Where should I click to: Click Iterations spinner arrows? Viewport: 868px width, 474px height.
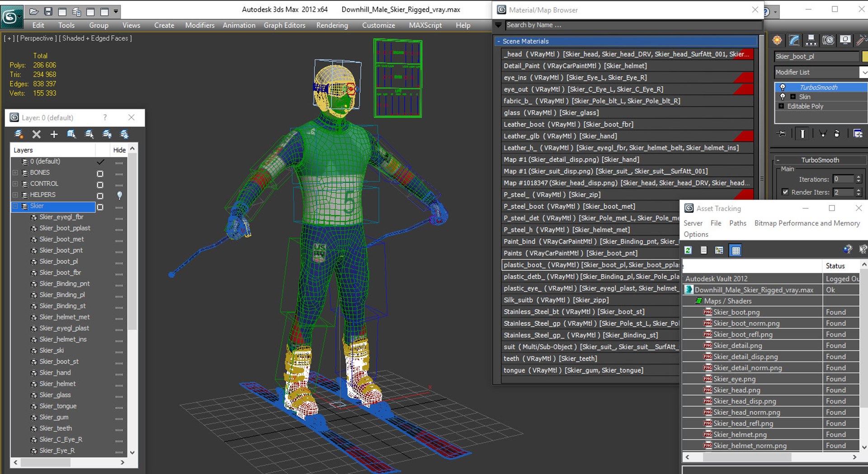click(x=859, y=179)
